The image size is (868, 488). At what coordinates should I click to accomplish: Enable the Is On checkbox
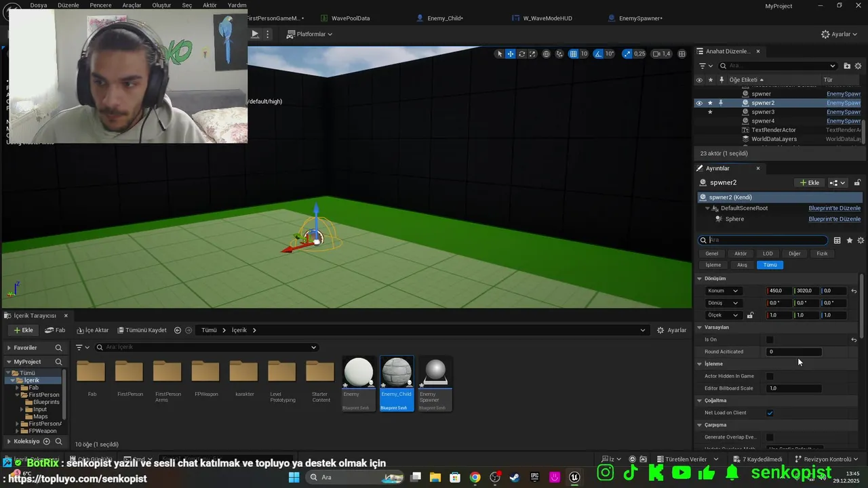pos(770,340)
